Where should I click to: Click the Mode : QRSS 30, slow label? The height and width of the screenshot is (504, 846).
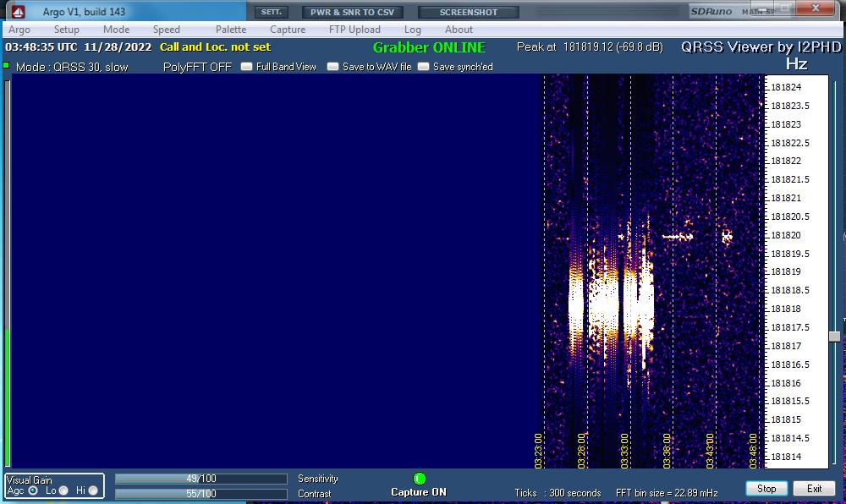tap(72, 67)
